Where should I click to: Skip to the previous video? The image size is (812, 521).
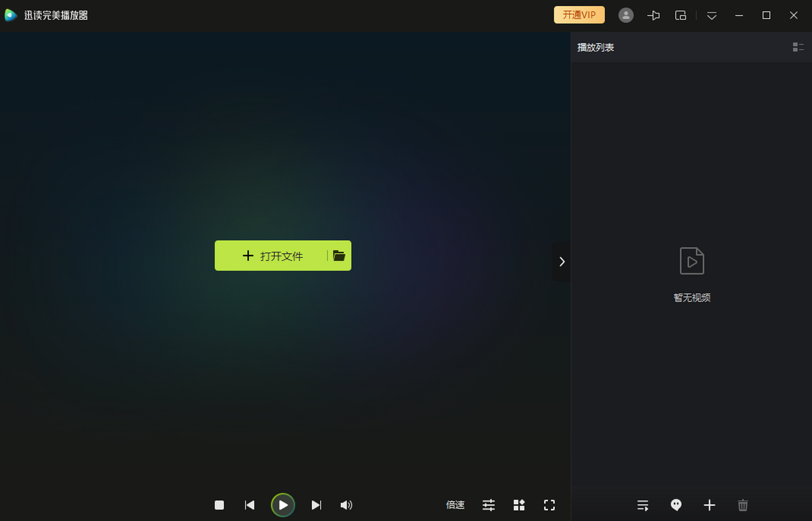(x=250, y=505)
